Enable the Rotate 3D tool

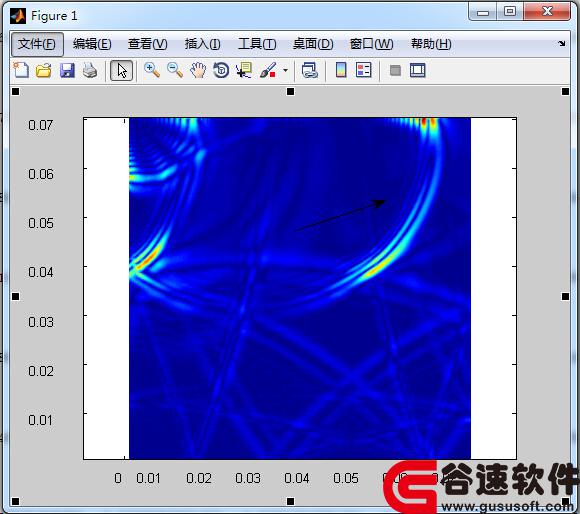click(221, 70)
